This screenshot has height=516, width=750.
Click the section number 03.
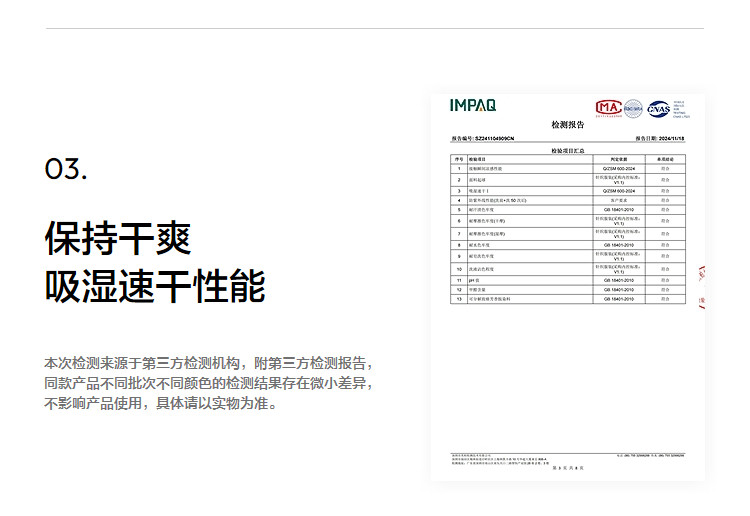click(66, 170)
